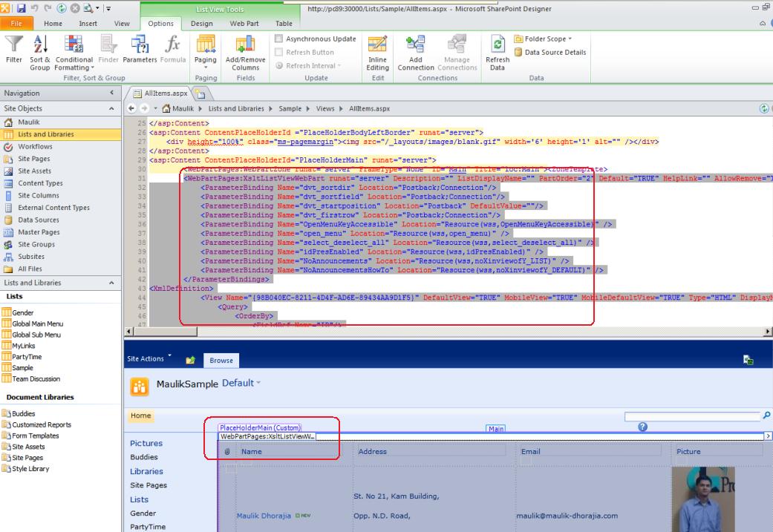Open the PartyTime list
Viewport: 773px width, 532px height.
click(27, 357)
